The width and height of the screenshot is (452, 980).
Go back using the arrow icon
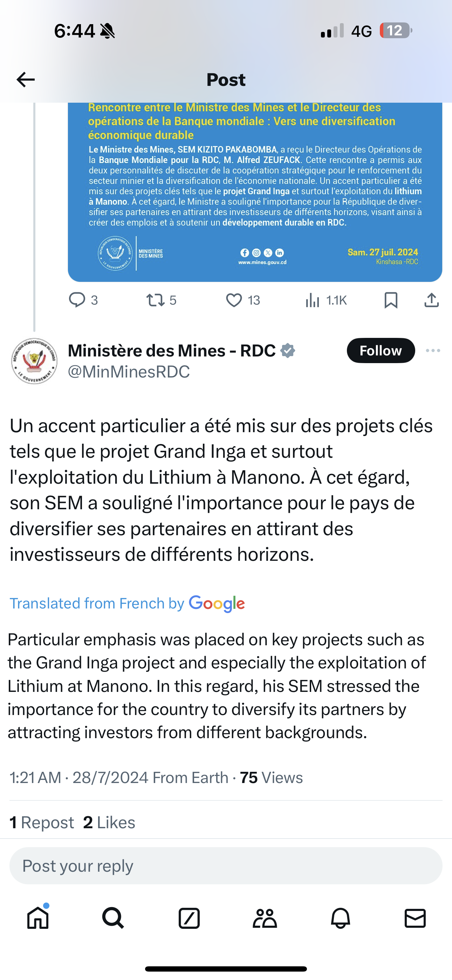(26, 80)
